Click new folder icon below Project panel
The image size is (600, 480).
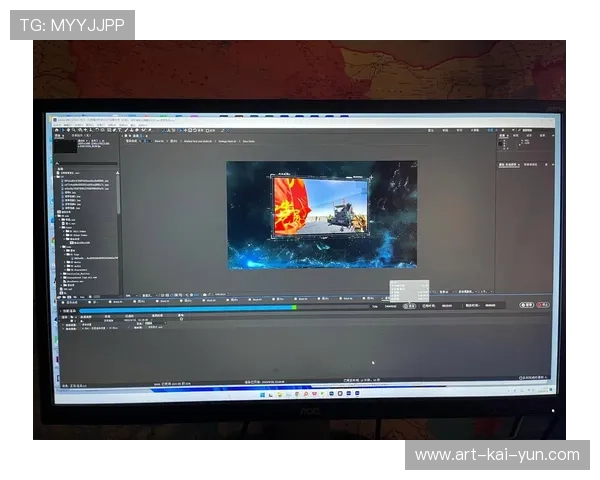pos(66,296)
